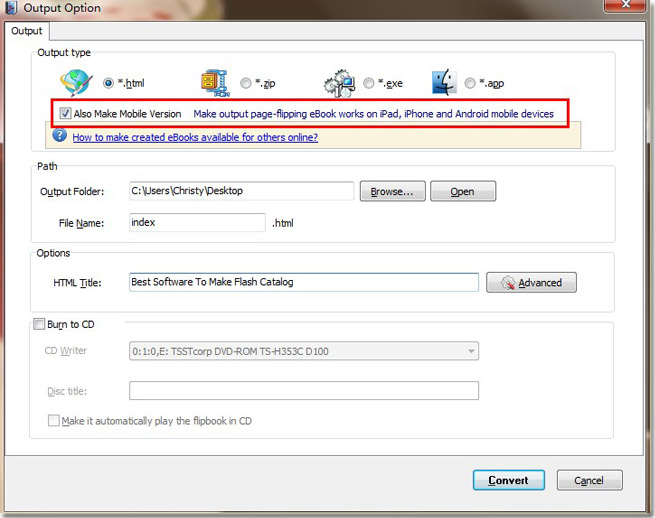The height and width of the screenshot is (518, 655).
Task: Enable the Burn to CD checkbox
Action: tap(39, 324)
